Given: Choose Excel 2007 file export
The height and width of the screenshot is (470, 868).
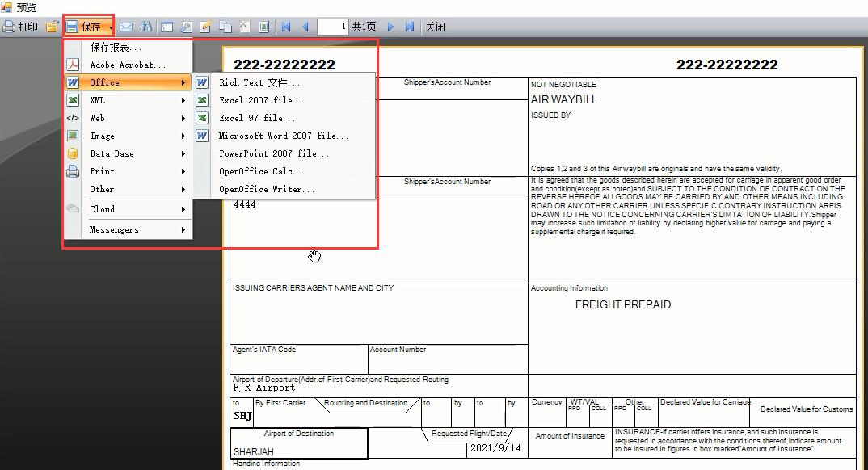Looking at the screenshot, I should 262,100.
